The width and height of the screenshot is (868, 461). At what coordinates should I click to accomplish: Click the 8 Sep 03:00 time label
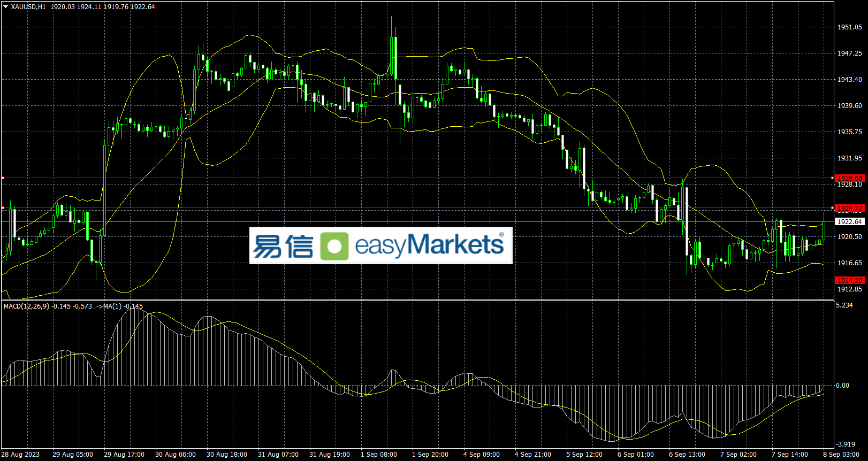point(841,455)
